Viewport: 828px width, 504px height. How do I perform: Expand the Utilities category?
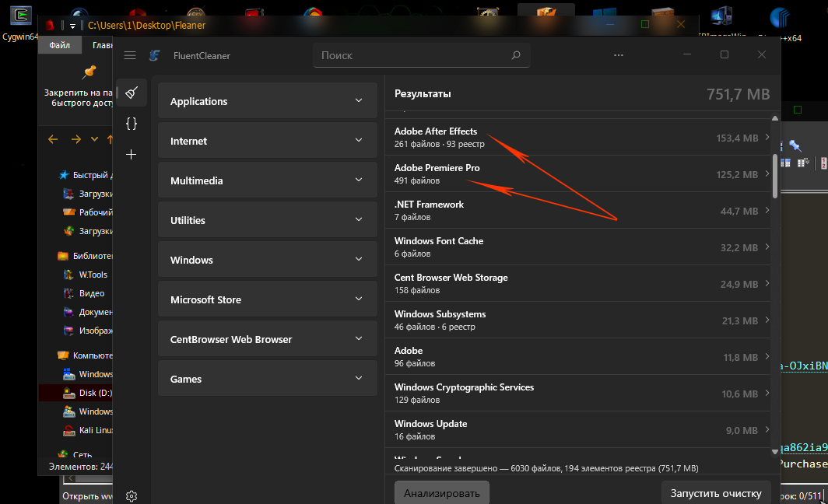coord(267,219)
